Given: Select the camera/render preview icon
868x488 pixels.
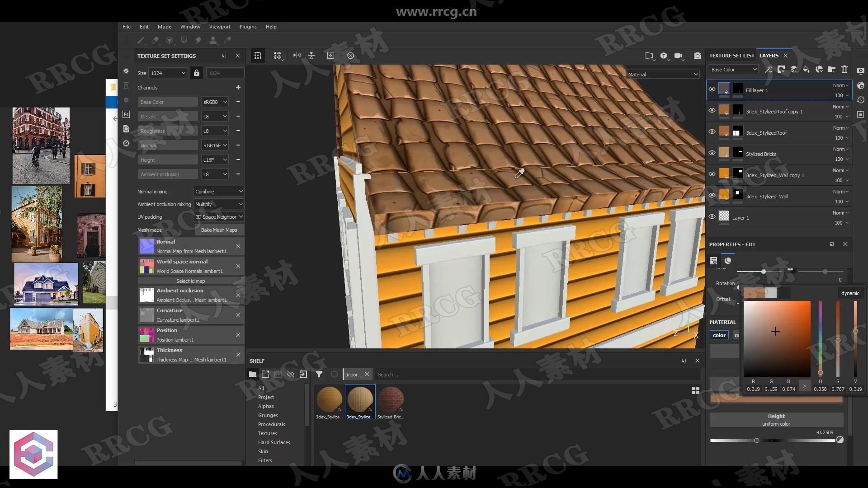Looking at the screenshot, I should click(698, 56).
